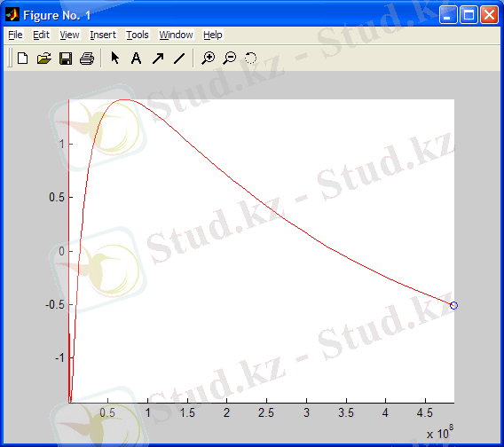Toggle the Edit Plot arrow cursor tool
Screen dimensions: 504x447
114,59
